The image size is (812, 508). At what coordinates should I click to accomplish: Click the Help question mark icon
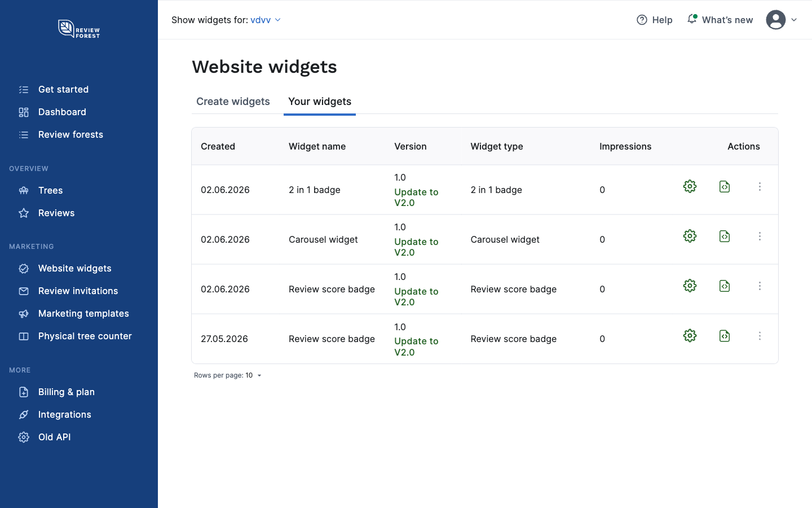point(642,20)
